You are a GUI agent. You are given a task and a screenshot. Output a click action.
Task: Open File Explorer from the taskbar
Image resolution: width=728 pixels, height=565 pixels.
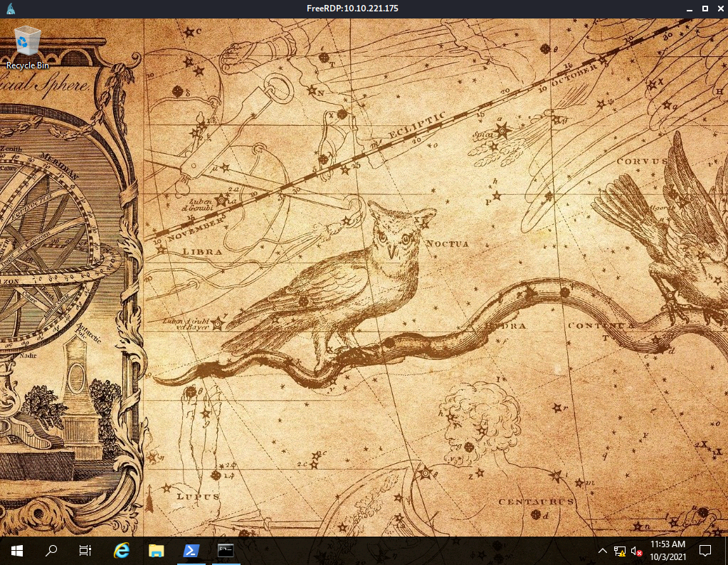(157, 551)
